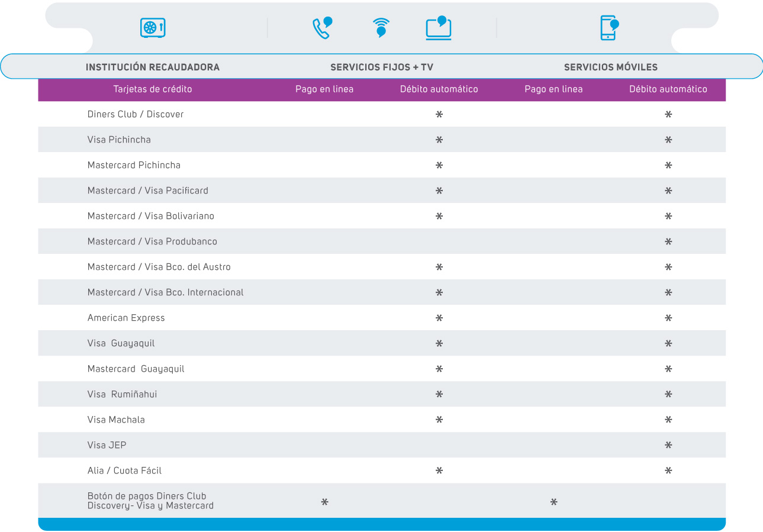The width and height of the screenshot is (763, 532).
Task: Click the TV monitor icon
Action: [439, 28]
